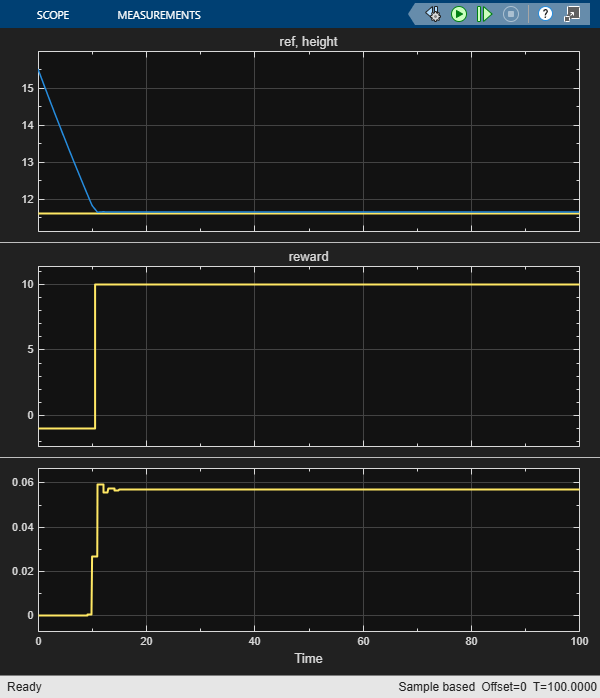
Task: Click the "Time" x-axis label
Action: (308, 659)
